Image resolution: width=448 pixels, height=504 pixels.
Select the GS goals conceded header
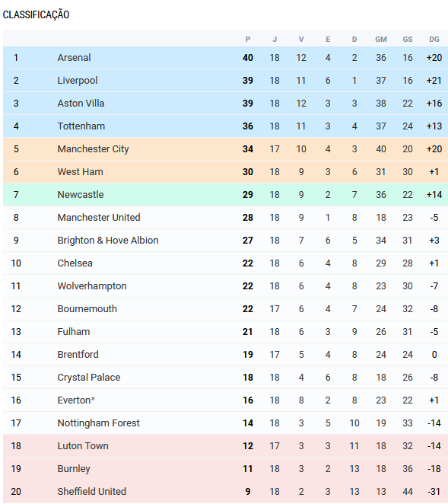(x=408, y=40)
